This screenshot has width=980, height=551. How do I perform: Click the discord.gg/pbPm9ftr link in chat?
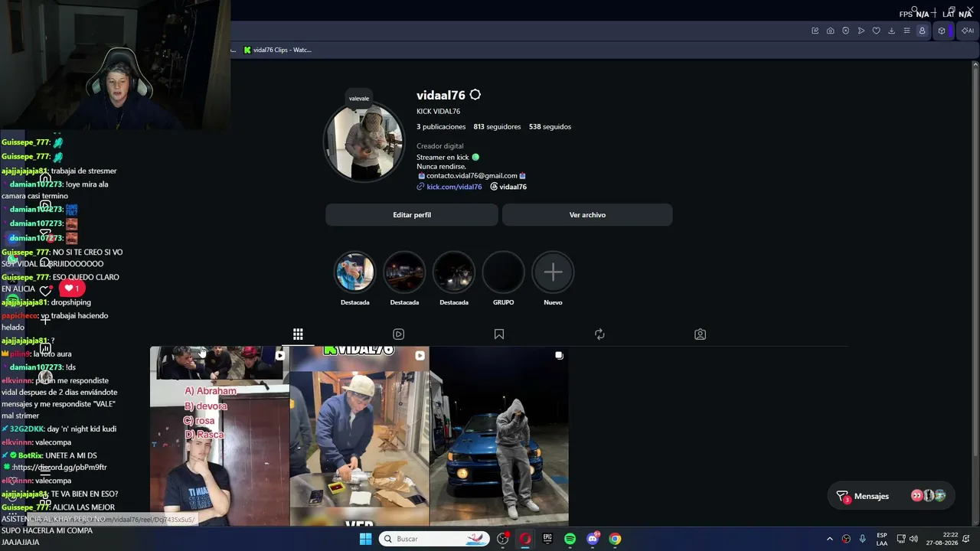(61, 468)
